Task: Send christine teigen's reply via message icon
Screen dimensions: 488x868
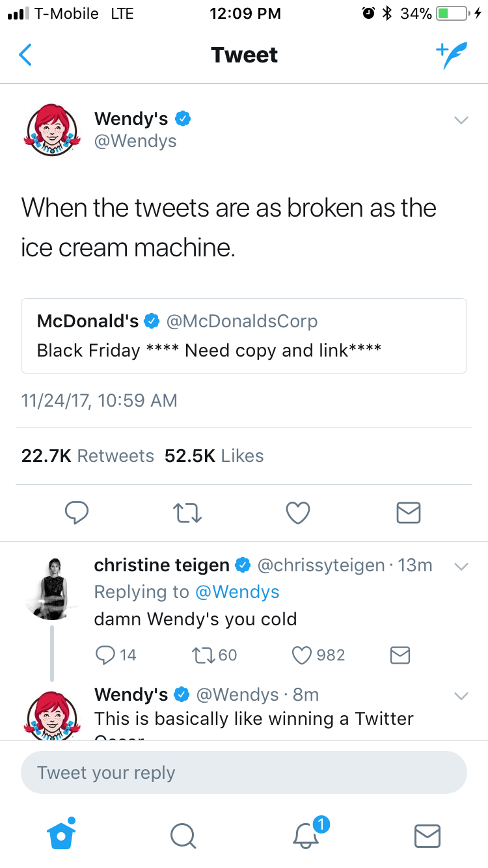Action: 400,655
